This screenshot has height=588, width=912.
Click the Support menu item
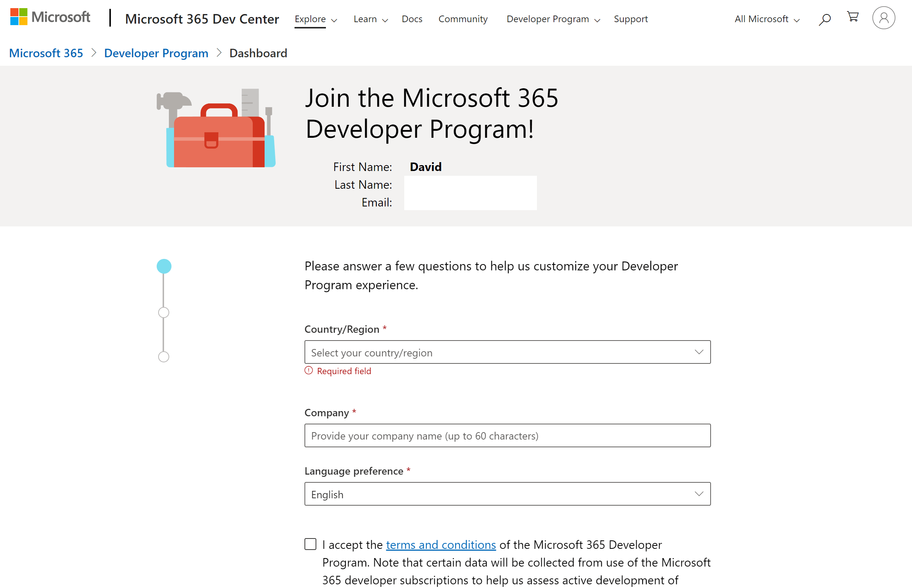(630, 19)
